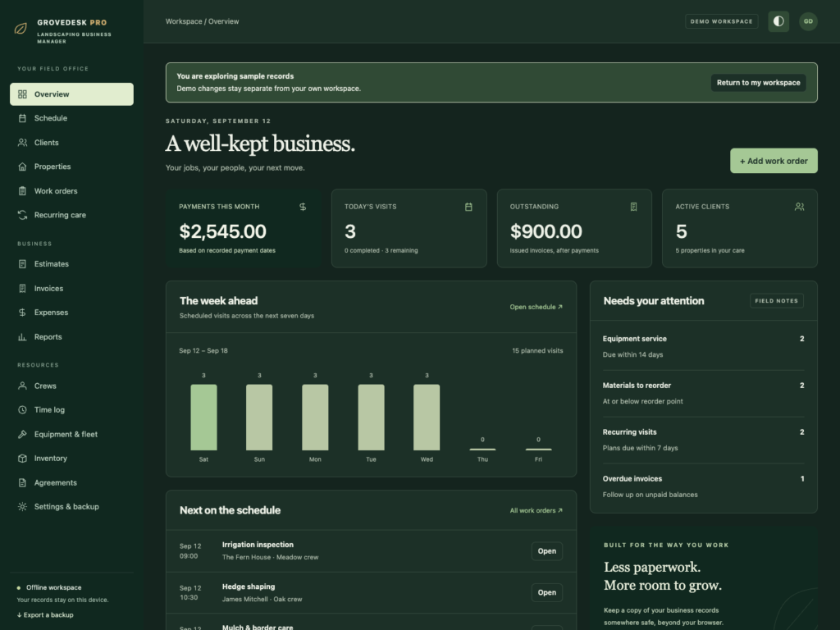Select the Equipment service attention row
The width and height of the screenshot is (840, 630).
(x=703, y=347)
